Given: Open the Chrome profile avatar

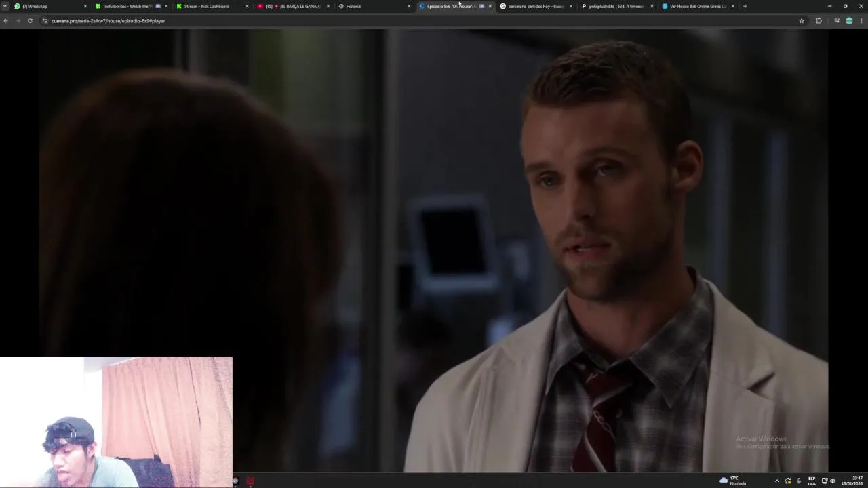Looking at the screenshot, I should point(849,21).
